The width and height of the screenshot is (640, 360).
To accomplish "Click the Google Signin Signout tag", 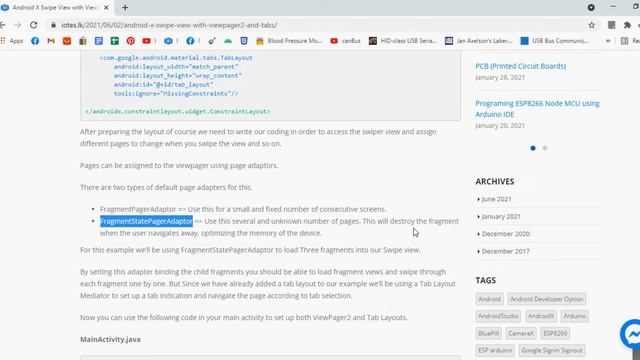I will tap(552, 350).
